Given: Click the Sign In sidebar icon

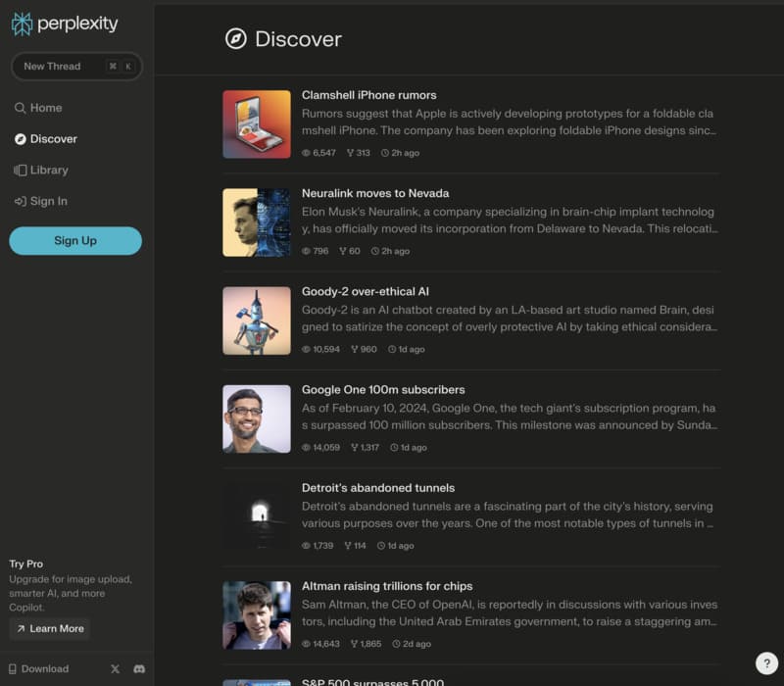Looking at the screenshot, I should coord(21,201).
